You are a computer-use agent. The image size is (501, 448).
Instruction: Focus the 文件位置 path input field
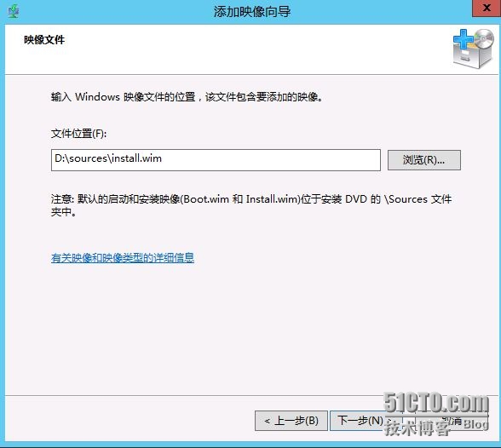pos(216,159)
